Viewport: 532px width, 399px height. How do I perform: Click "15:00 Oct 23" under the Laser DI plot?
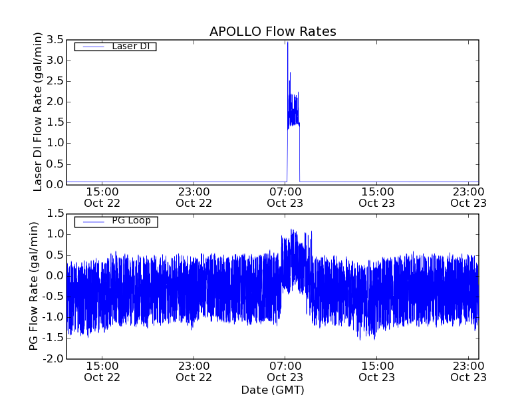tap(377, 198)
